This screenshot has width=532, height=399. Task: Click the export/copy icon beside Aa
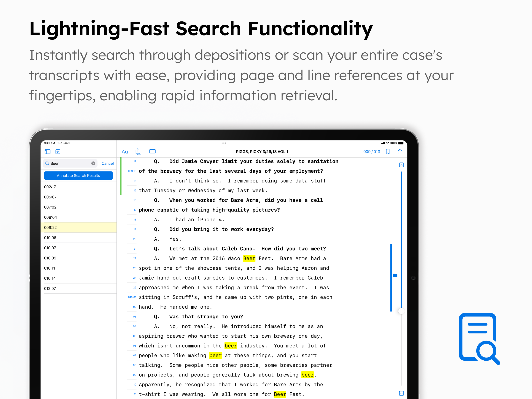[138, 152]
